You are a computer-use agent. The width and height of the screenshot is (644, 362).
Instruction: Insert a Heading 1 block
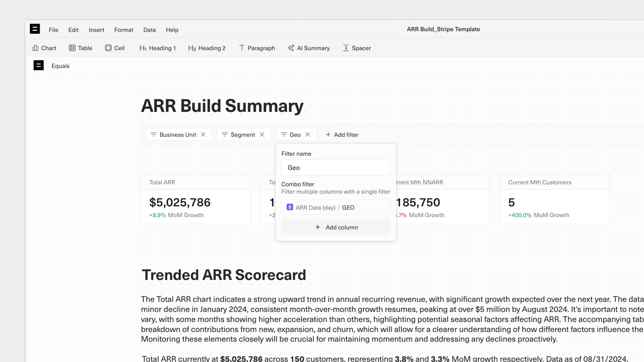coord(158,48)
